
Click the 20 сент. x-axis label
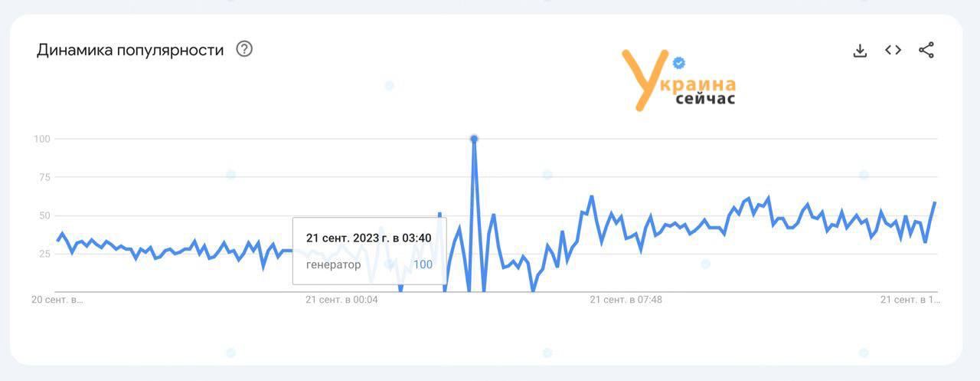[57, 300]
